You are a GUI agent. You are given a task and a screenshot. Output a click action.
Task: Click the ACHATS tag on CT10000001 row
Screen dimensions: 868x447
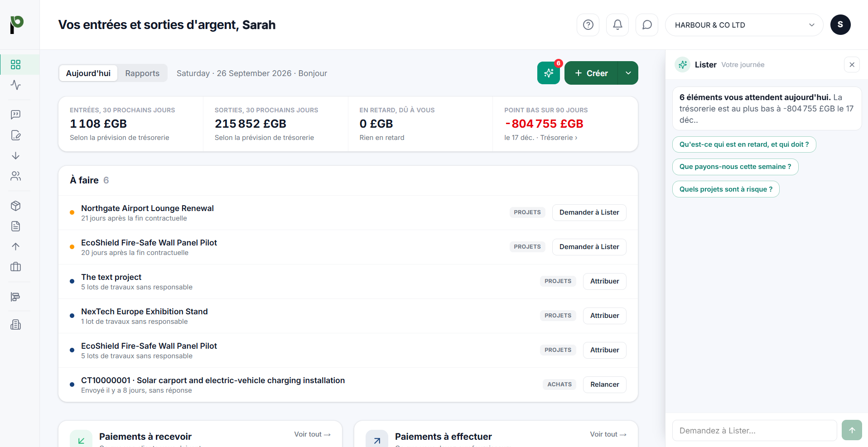pyautogui.click(x=559, y=385)
